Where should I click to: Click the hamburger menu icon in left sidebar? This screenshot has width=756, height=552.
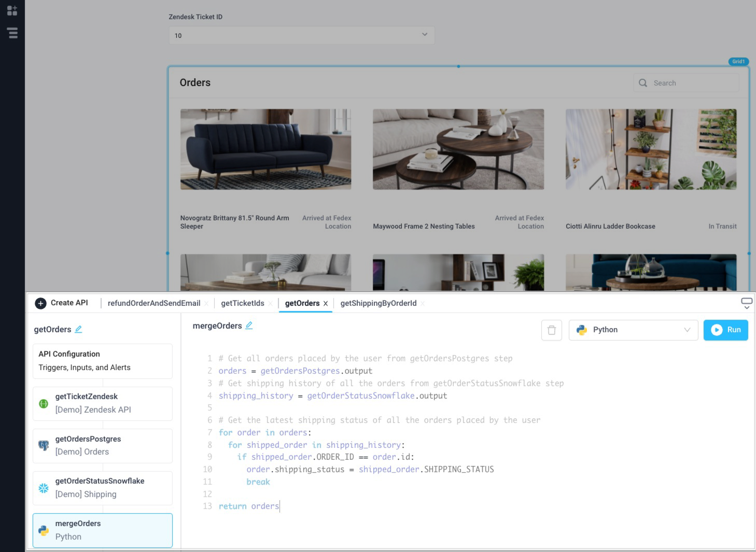click(x=12, y=33)
